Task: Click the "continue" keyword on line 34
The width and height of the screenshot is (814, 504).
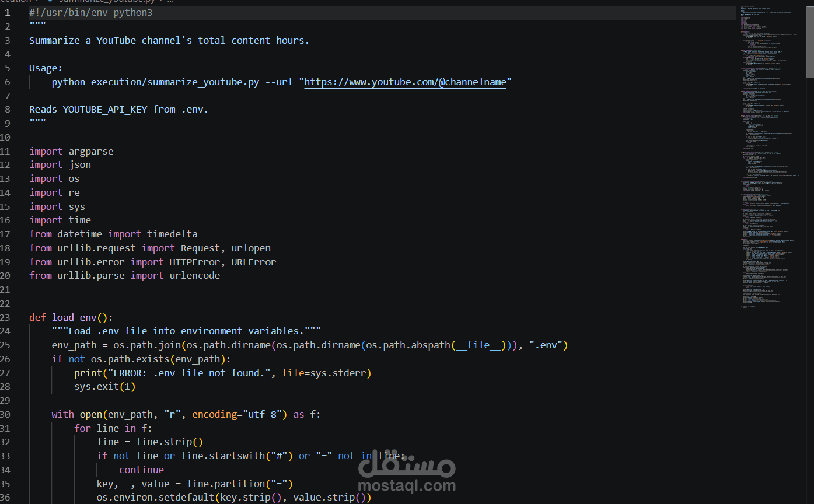Action: tap(142, 470)
